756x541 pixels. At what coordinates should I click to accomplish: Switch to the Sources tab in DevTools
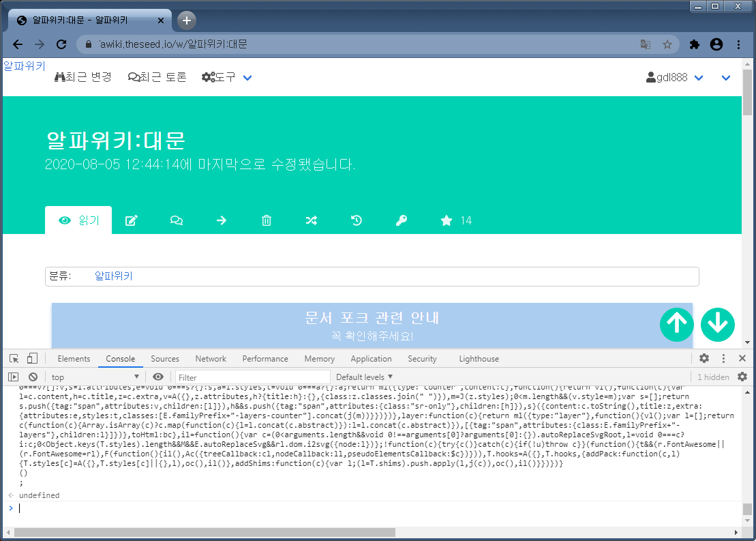coord(165,358)
